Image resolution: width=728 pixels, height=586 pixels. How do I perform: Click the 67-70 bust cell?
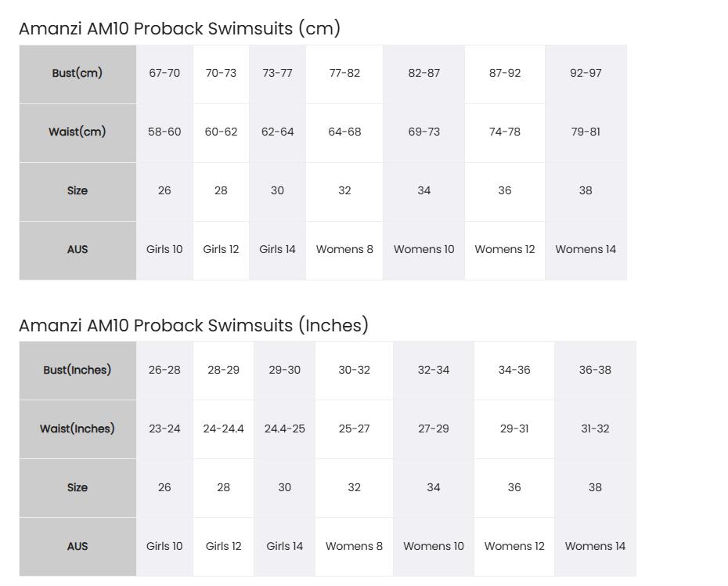[164, 74]
